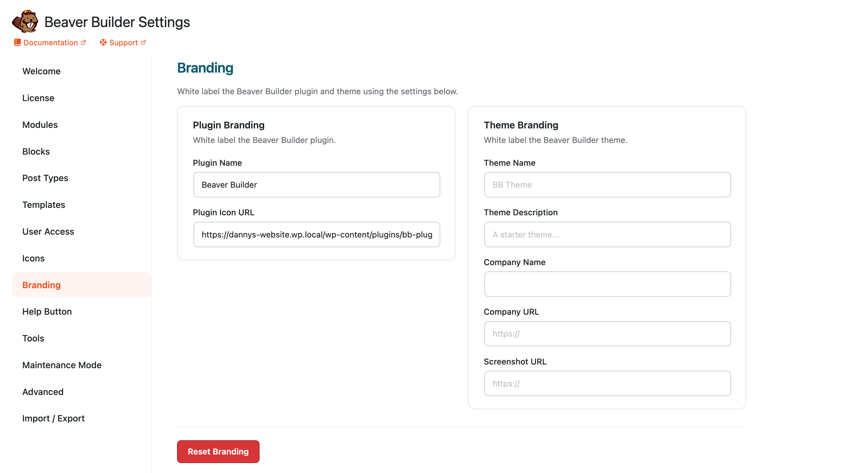Click the Company URL label
Viewport: 868px width, 473px height.
click(x=511, y=312)
